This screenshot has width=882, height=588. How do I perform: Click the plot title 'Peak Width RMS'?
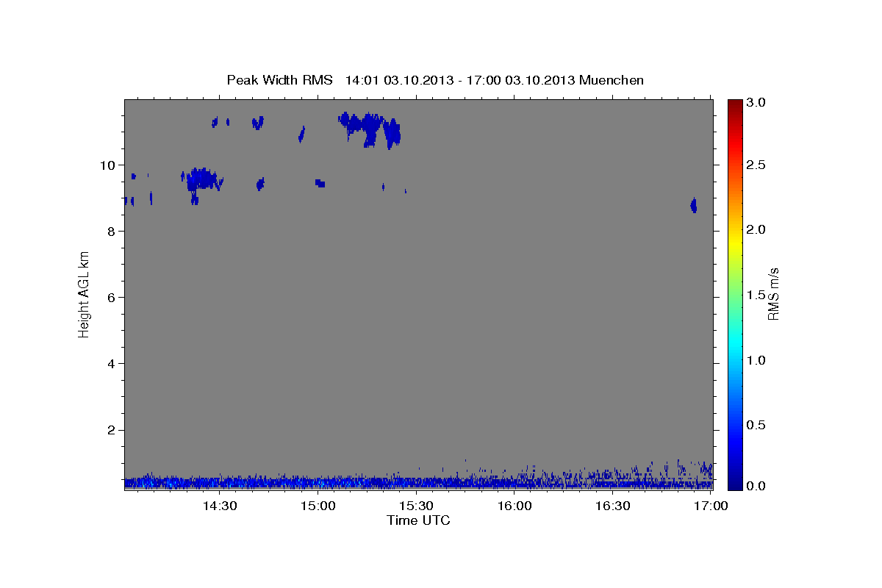[280, 80]
